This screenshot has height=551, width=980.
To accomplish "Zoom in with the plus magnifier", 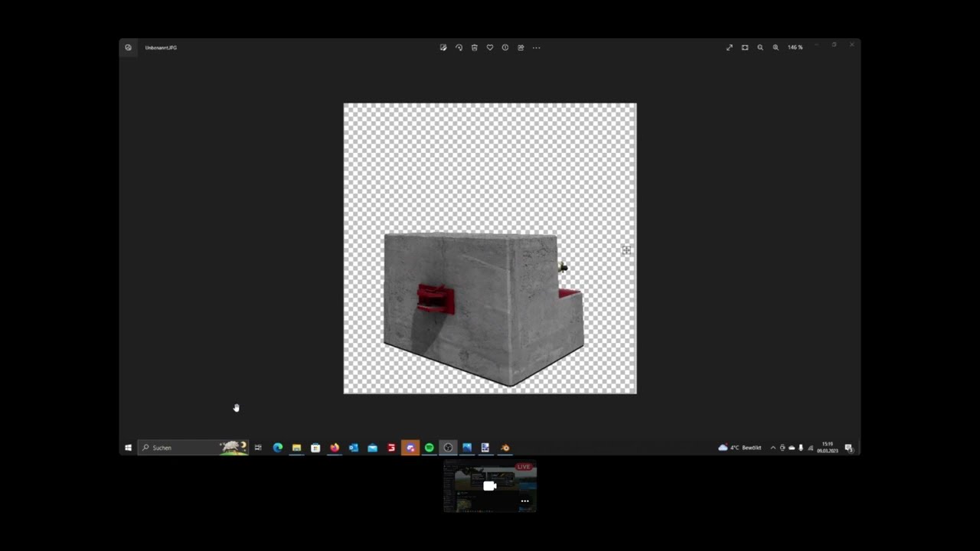I will 776,47.
